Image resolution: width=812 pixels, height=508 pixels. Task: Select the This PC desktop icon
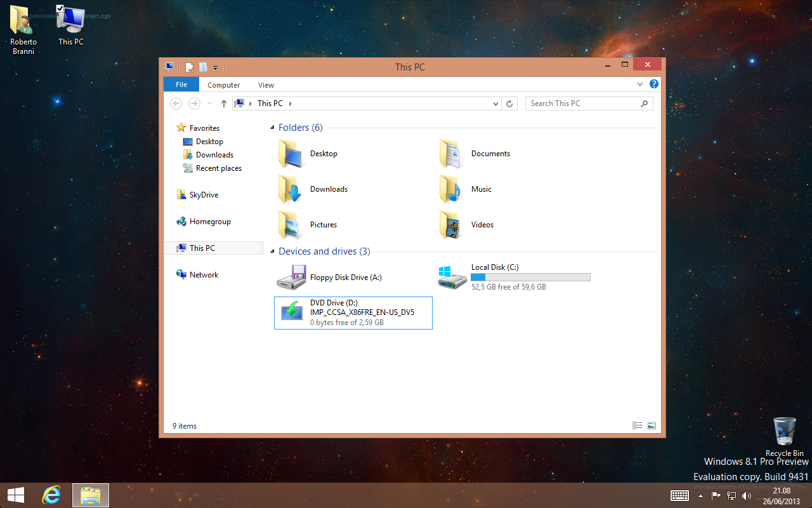pyautogui.click(x=71, y=25)
